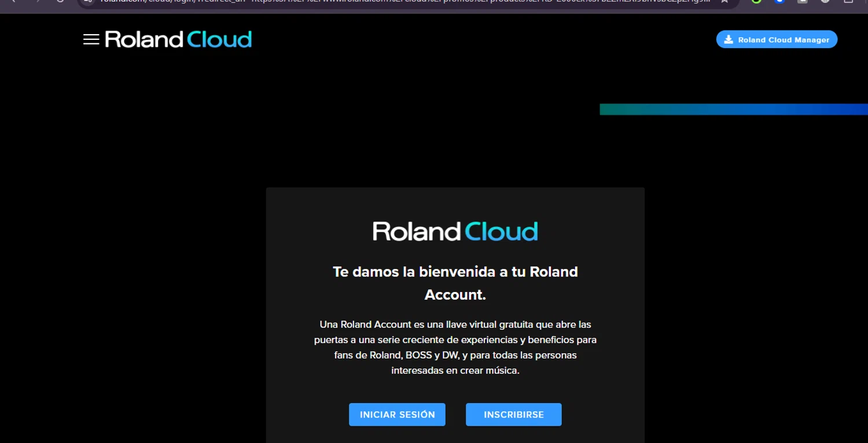Image resolution: width=868 pixels, height=443 pixels.
Task: Click the Roland Cloud logo in header
Action: [178, 39]
